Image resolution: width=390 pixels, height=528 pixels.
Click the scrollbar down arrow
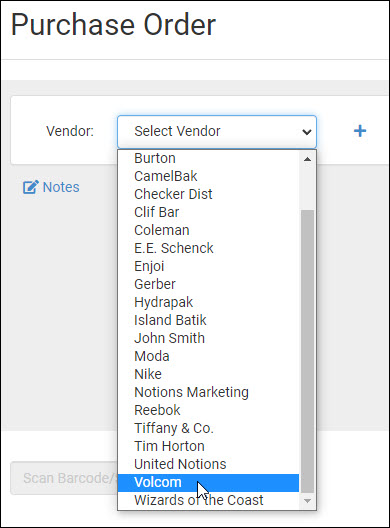[307, 501]
